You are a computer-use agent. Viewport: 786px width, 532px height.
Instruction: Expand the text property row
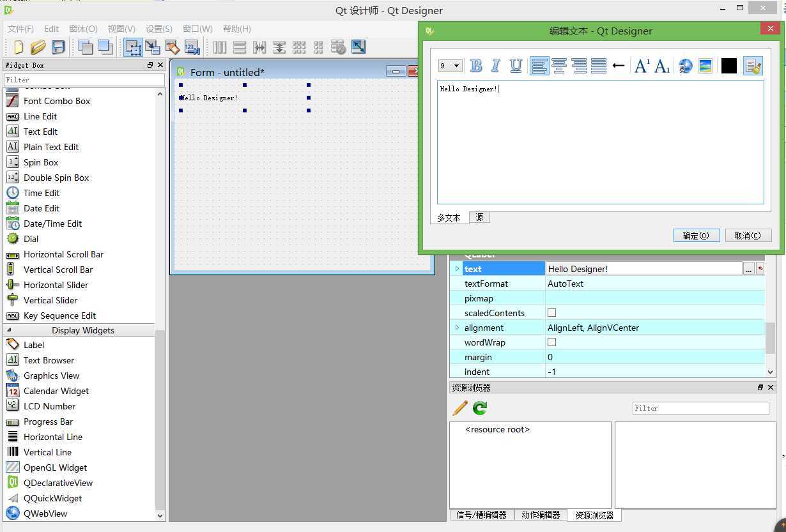[x=457, y=269]
